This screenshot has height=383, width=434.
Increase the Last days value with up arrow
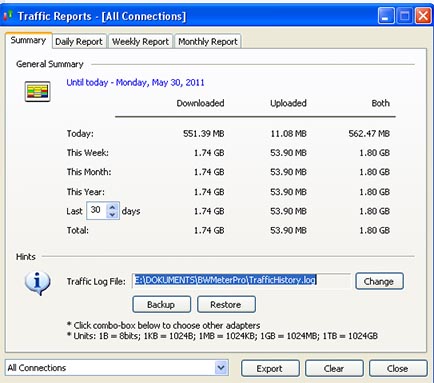112,207
